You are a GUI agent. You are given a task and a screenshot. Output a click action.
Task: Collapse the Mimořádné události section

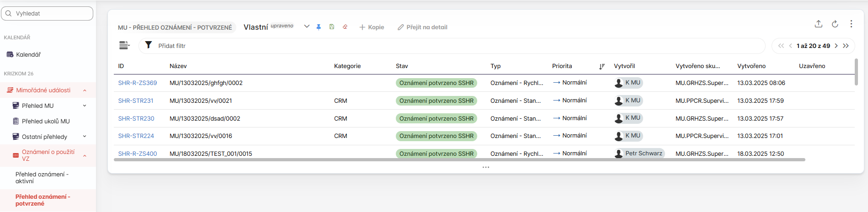pyautogui.click(x=85, y=90)
